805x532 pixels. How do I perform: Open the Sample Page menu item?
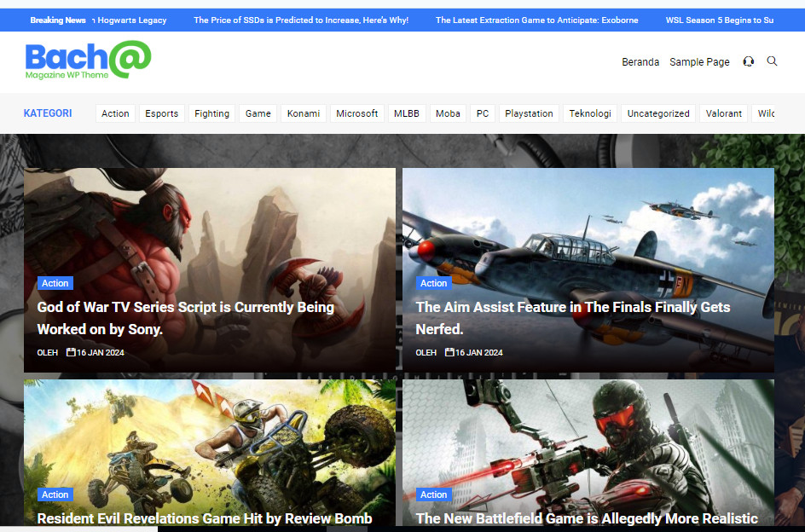[x=699, y=61]
